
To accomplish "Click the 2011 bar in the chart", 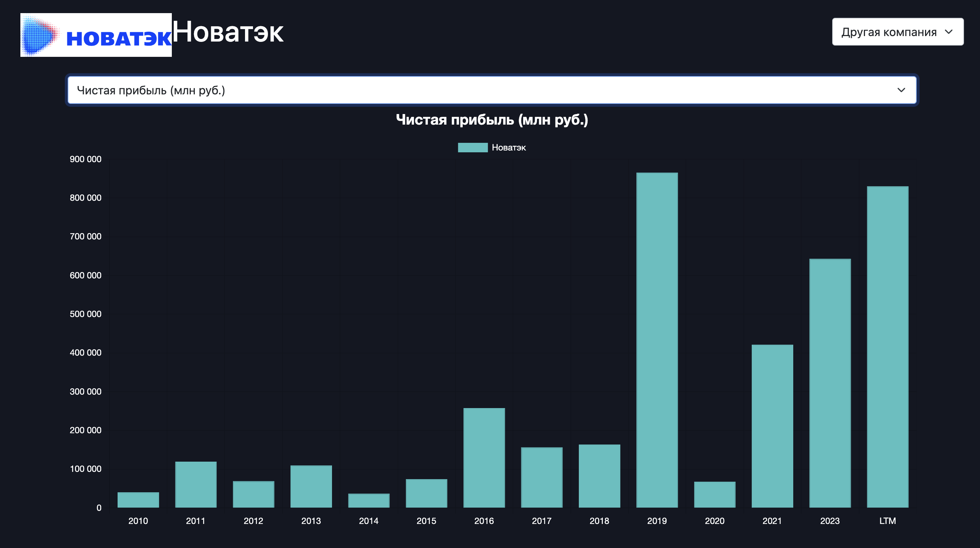I will click(x=196, y=485).
